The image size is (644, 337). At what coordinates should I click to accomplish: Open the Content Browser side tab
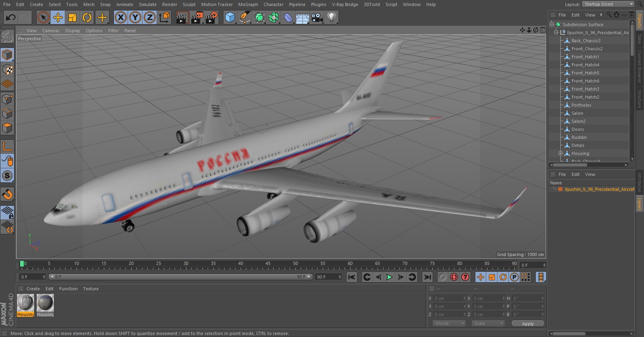pos(639,67)
